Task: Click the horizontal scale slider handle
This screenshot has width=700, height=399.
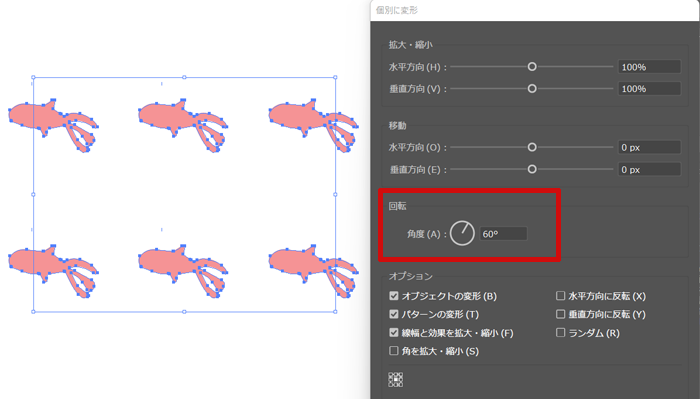Action: point(532,66)
